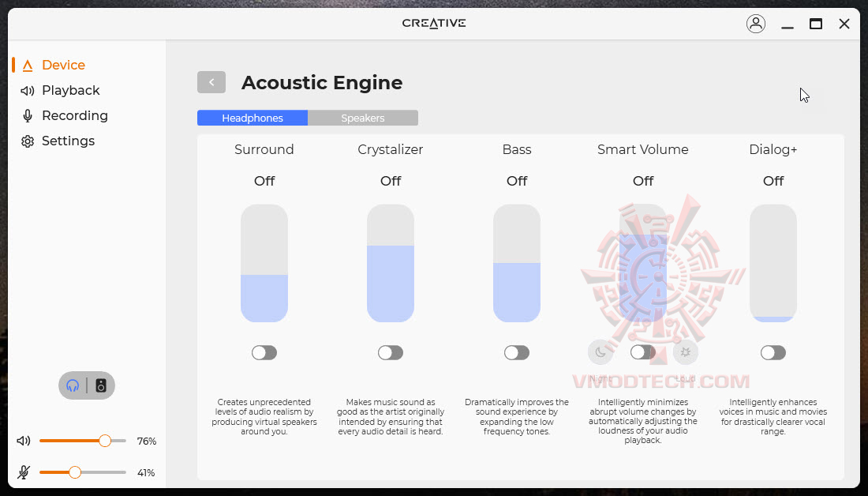Enable the Bass toggle
Image resolution: width=868 pixels, height=496 pixels.
click(x=517, y=352)
